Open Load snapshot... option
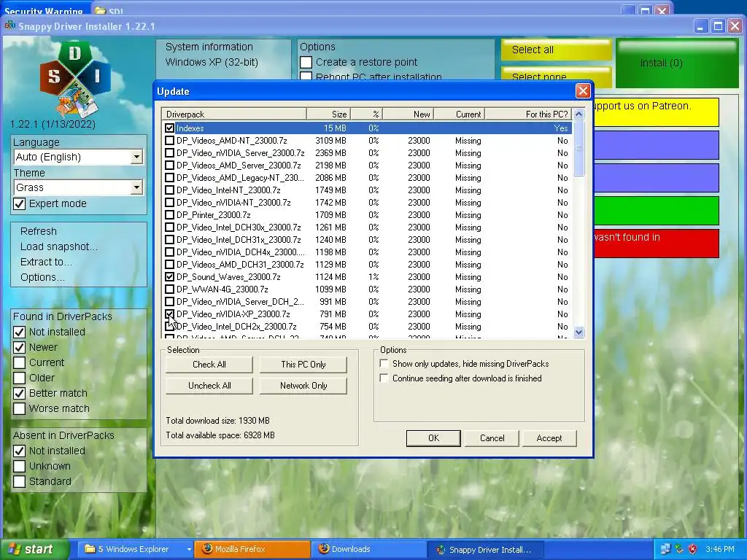Image resolution: width=747 pixels, height=560 pixels. coord(58,246)
